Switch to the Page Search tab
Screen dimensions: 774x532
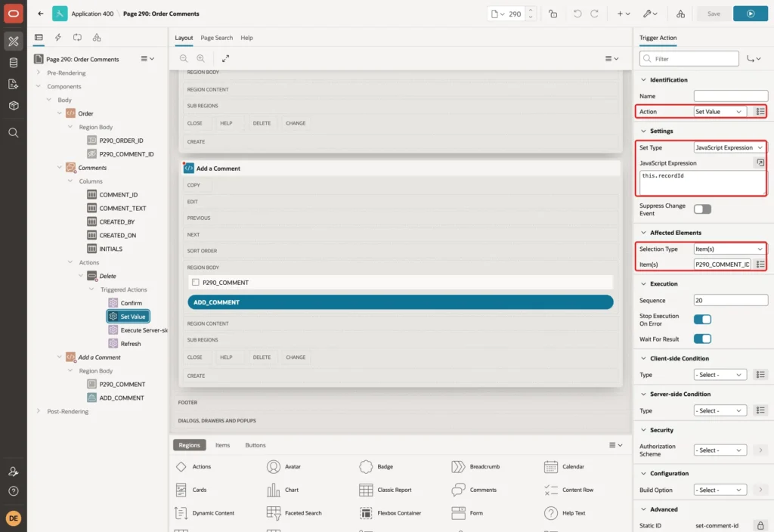(x=216, y=38)
